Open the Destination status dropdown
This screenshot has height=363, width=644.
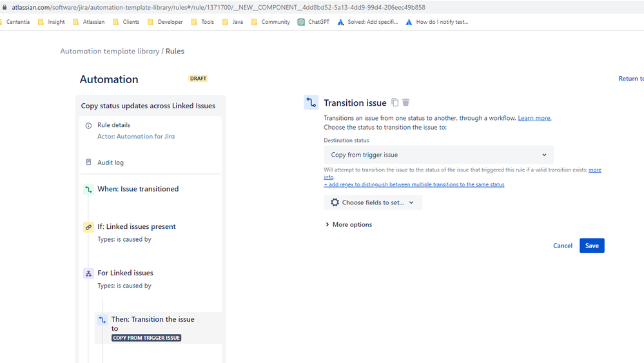[438, 155]
